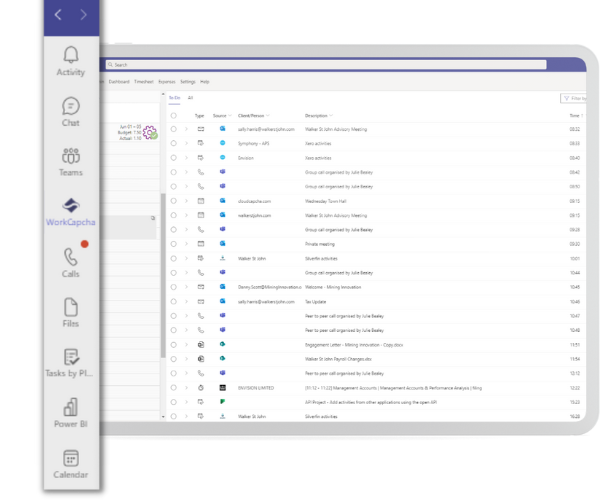Select the Tax Update row circle
The width and height of the screenshot is (600, 500).
tap(174, 301)
